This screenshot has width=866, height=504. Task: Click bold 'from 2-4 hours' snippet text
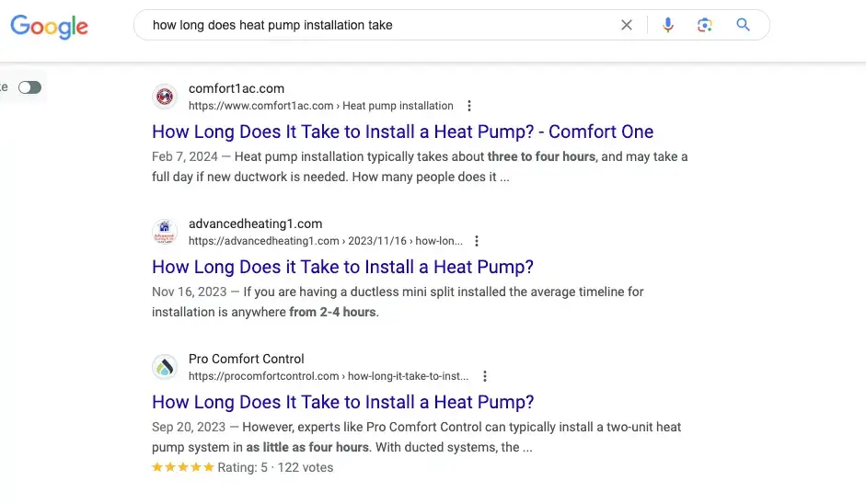pyautogui.click(x=332, y=312)
